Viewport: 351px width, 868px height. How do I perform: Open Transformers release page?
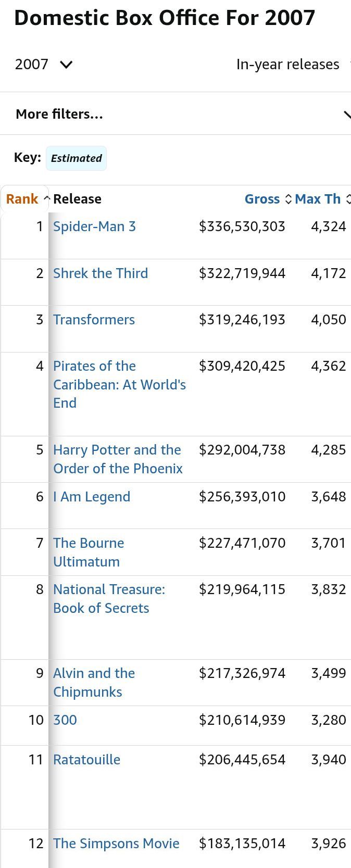(x=94, y=320)
